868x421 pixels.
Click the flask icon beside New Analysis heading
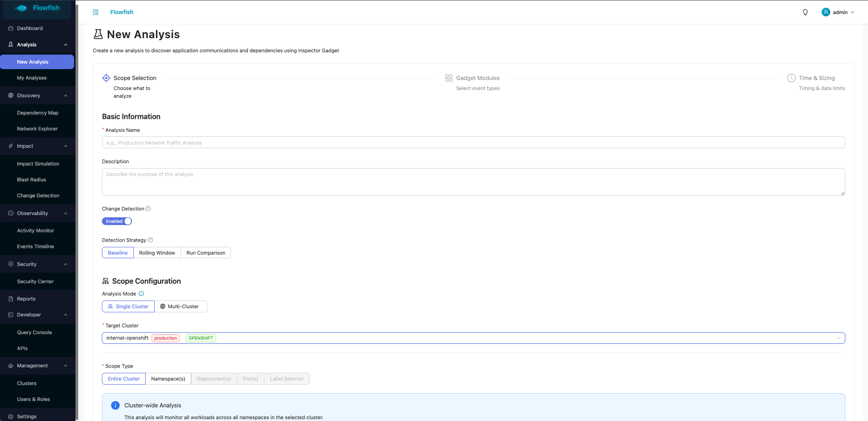(98, 35)
